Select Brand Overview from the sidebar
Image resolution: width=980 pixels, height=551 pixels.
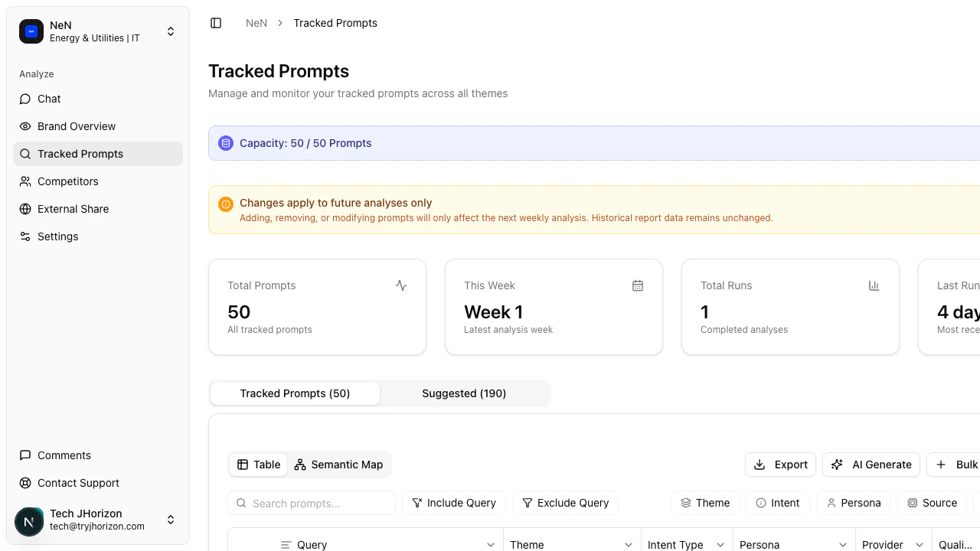pyautogui.click(x=77, y=126)
